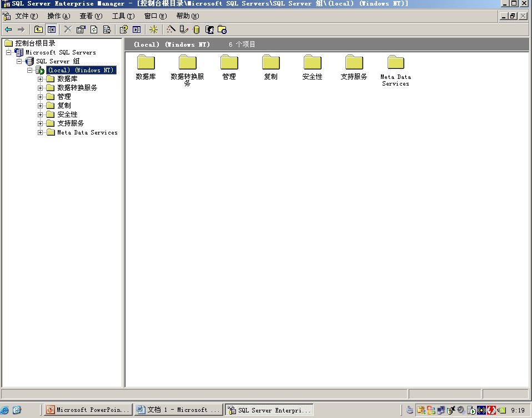
Task: Expand the 数据库 tree node
Action: pyautogui.click(x=41, y=79)
